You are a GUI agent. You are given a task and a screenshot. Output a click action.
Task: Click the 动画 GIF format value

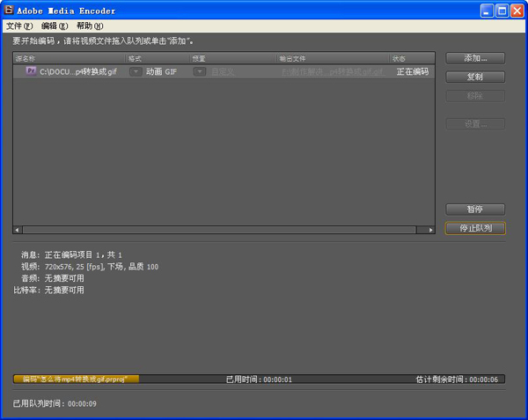click(161, 71)
